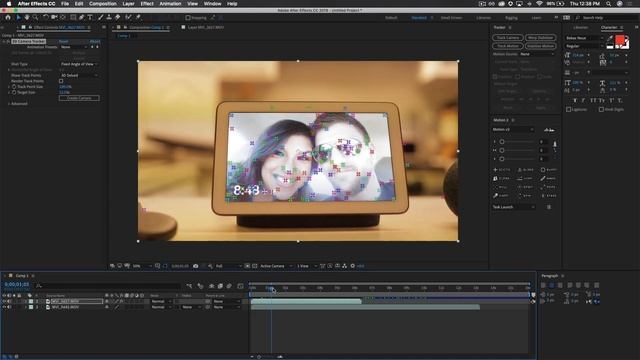Image resolution: width=640 pixels, height=360 pixels.
Task: Select the Pen tool
Action: 82,18
